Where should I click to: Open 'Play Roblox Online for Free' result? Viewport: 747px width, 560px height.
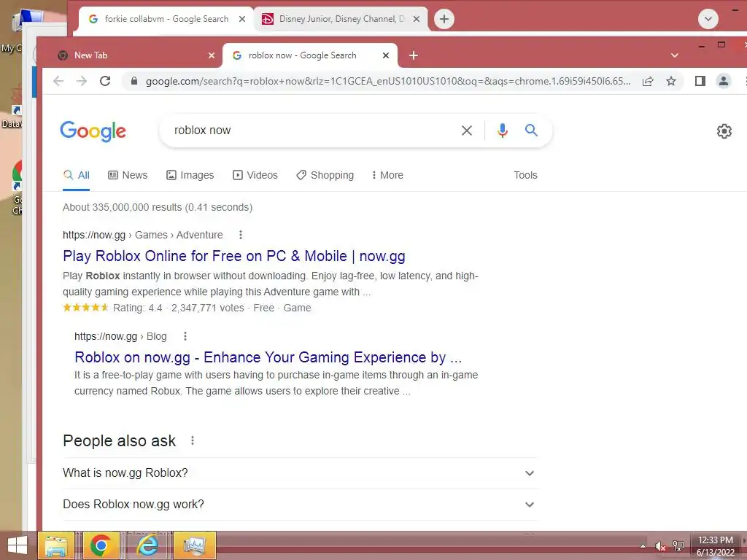coord(234,256)
